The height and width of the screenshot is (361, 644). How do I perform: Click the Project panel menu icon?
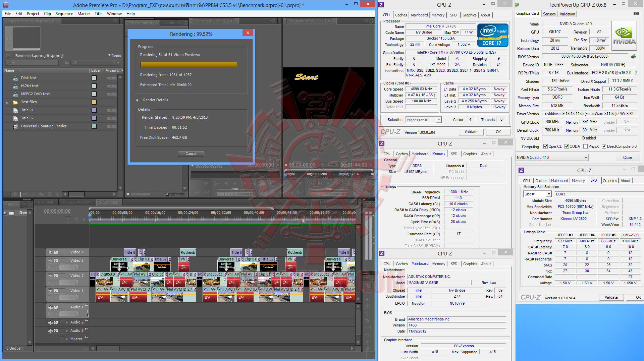115,21
